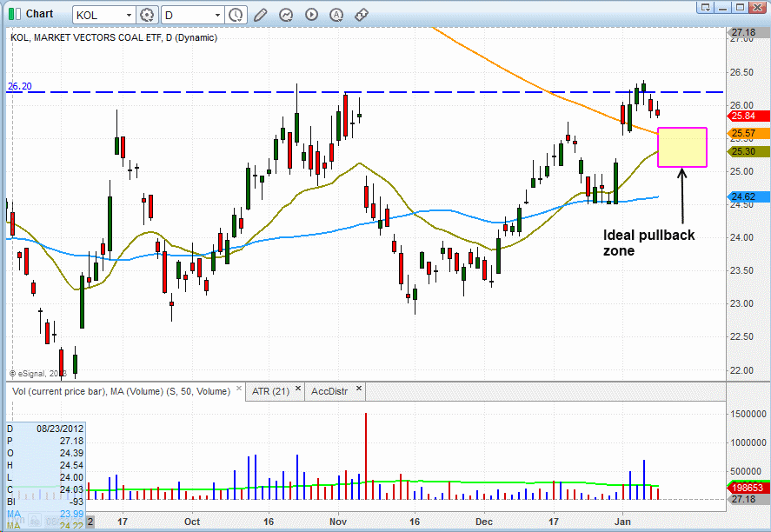Expand the D interval dropdown
771x532 pixels.
(x=216, y=16)
